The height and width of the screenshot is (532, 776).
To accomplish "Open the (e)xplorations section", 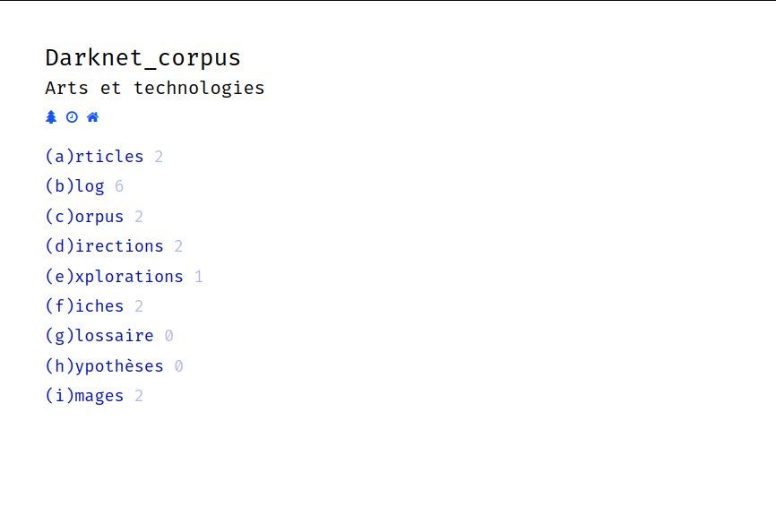I will point(115,277).
